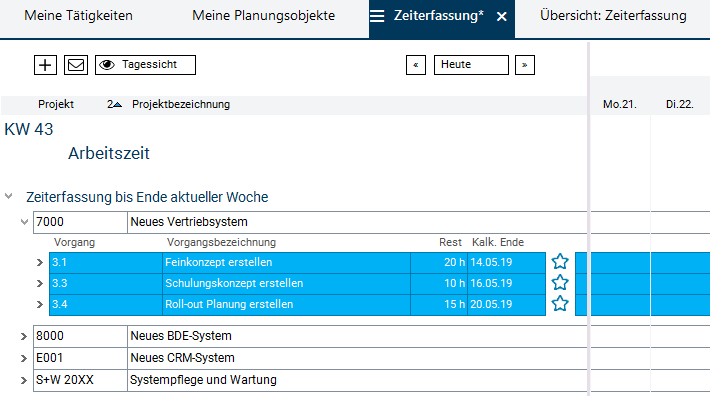Expand project E001 Neues CRM-System
The width and height of the screenshot is (710, 396).
click(24, 358)
